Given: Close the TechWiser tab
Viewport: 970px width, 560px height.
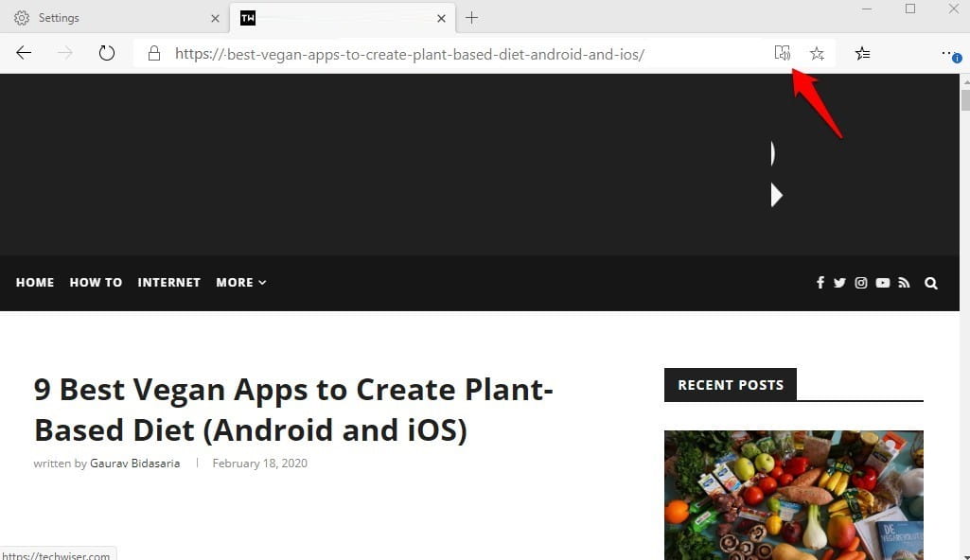Looking at the screenshot, I should pyautogui.click(x=441, y=19).
